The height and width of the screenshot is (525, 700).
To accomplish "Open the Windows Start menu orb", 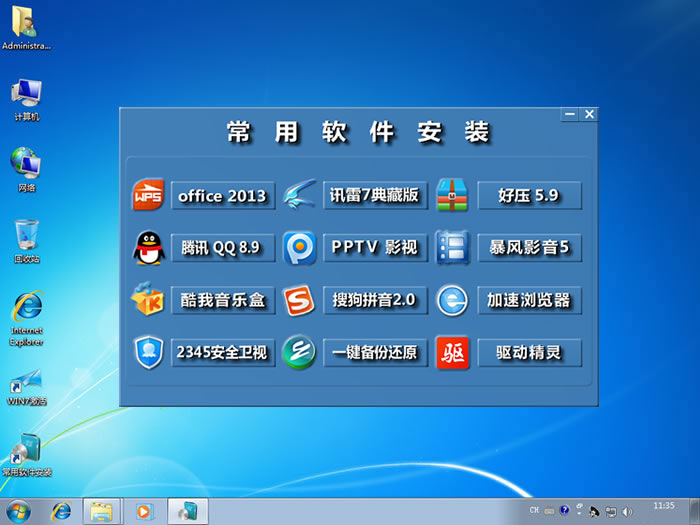I will click(19, 511).
